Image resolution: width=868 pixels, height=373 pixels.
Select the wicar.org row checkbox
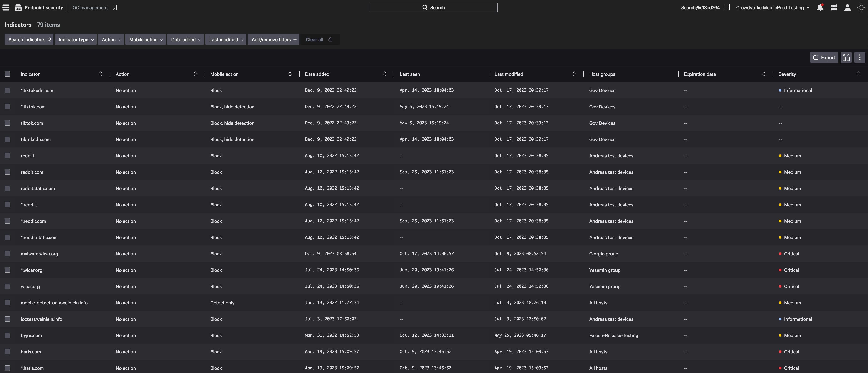[x=7, y=287]
